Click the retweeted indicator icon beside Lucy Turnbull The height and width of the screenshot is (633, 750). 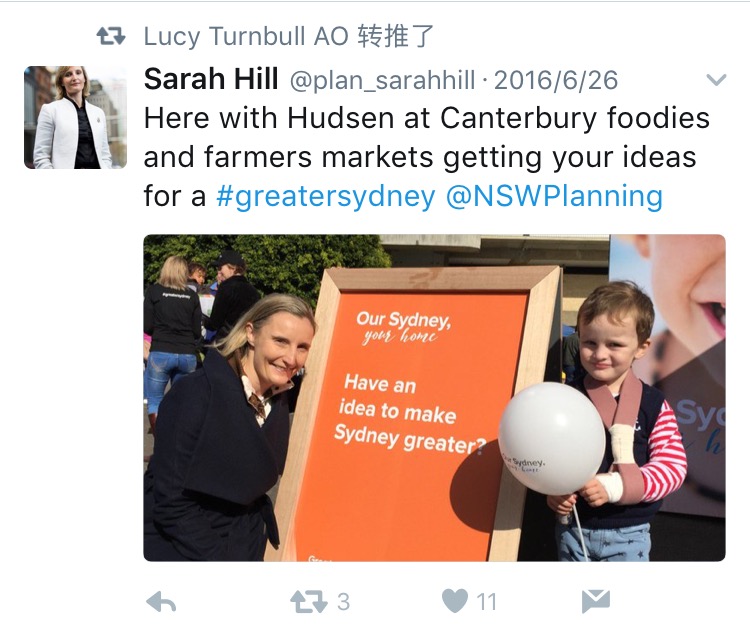(x=111, y=36)
